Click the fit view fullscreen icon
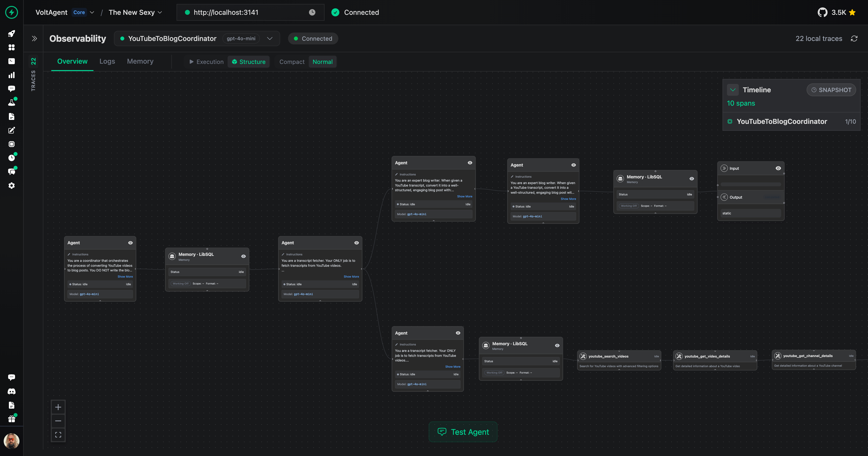868x456 pixels. click(x=58, y=435)
